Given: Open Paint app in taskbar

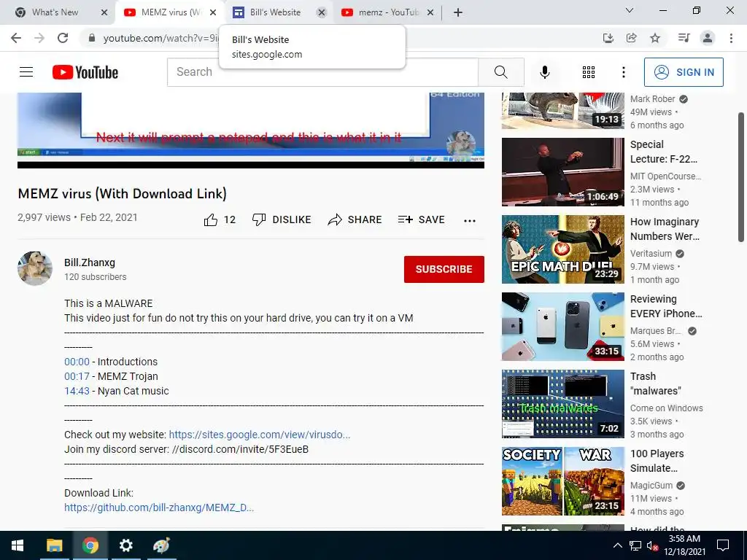Looking at the screenshot, I should (x=161, y=545).
